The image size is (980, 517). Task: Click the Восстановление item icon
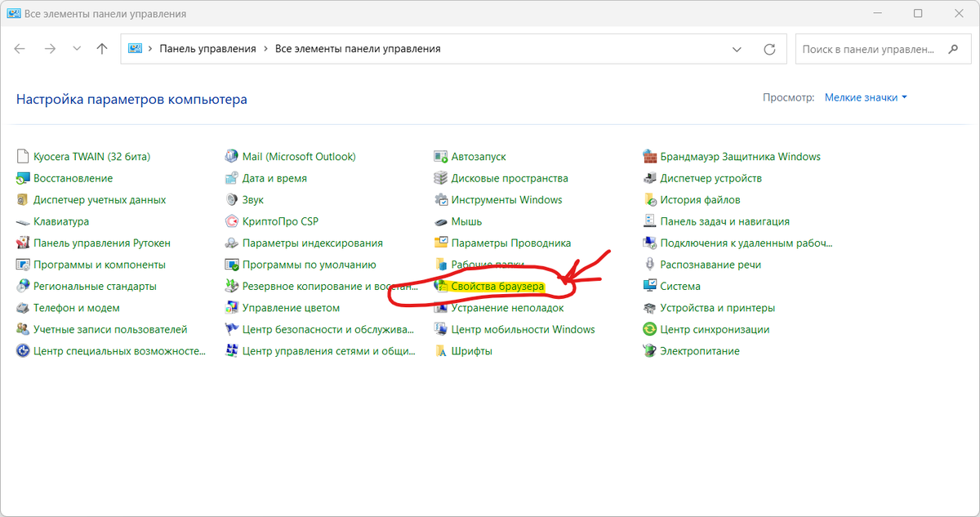pyautogui.click(x=23, y=178)
